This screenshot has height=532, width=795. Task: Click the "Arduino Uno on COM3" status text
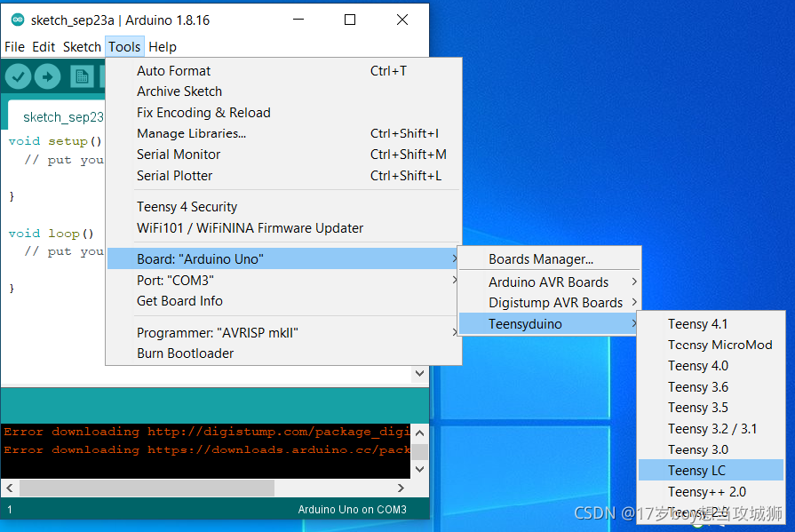(x=352, y=510)
